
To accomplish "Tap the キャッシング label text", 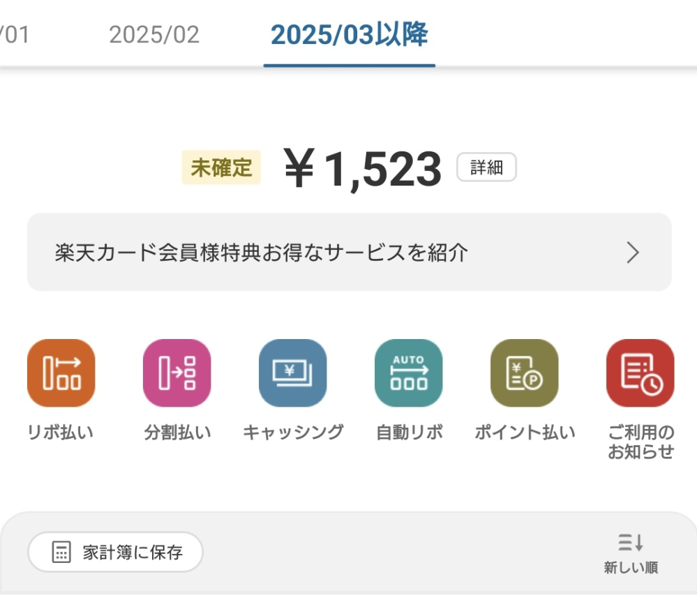I will [x=293, y=432].
